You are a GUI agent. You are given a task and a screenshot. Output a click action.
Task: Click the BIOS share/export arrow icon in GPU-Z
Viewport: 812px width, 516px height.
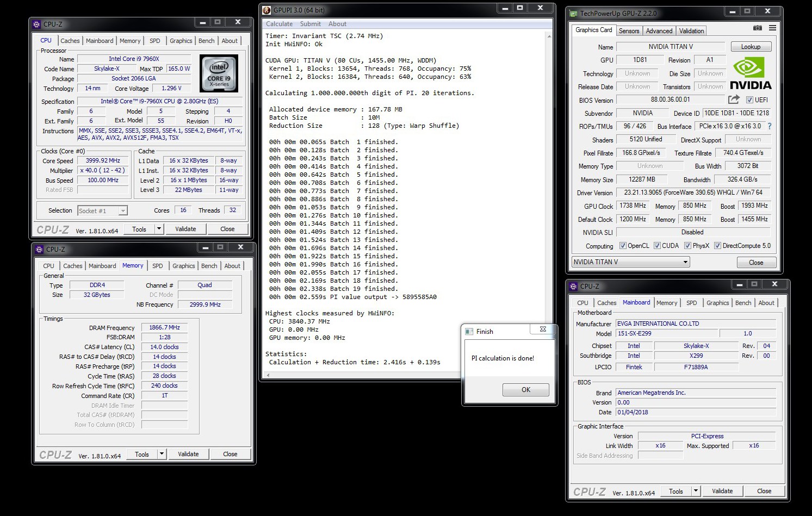pyautogui.click(x=734, y=100)
